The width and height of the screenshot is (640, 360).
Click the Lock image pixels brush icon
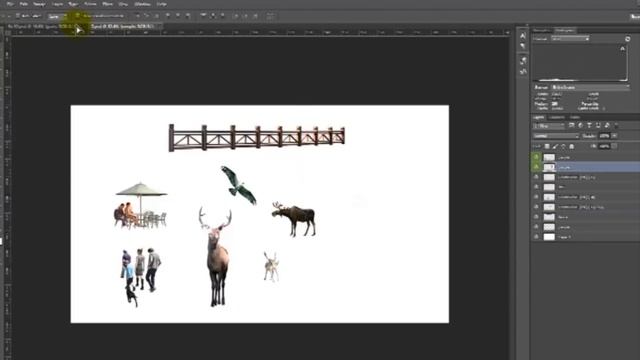click(x=555, y=146)
